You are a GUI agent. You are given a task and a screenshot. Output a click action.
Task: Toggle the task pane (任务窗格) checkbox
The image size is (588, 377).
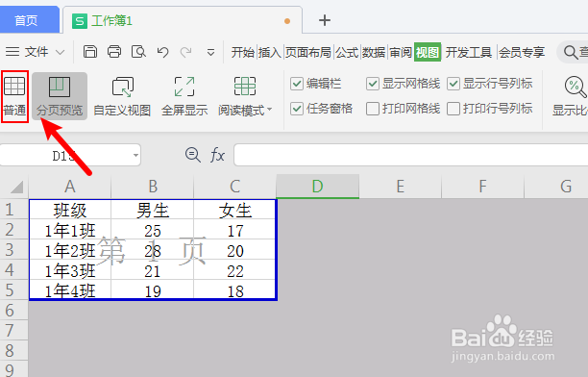(x=297, y=109)
